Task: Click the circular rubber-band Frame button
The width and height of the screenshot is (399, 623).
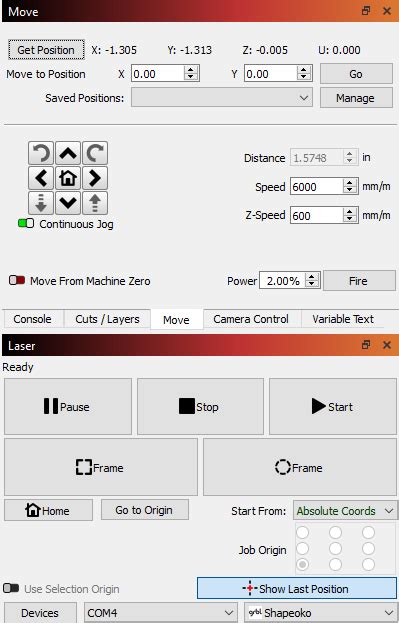Action: (300, 467)
